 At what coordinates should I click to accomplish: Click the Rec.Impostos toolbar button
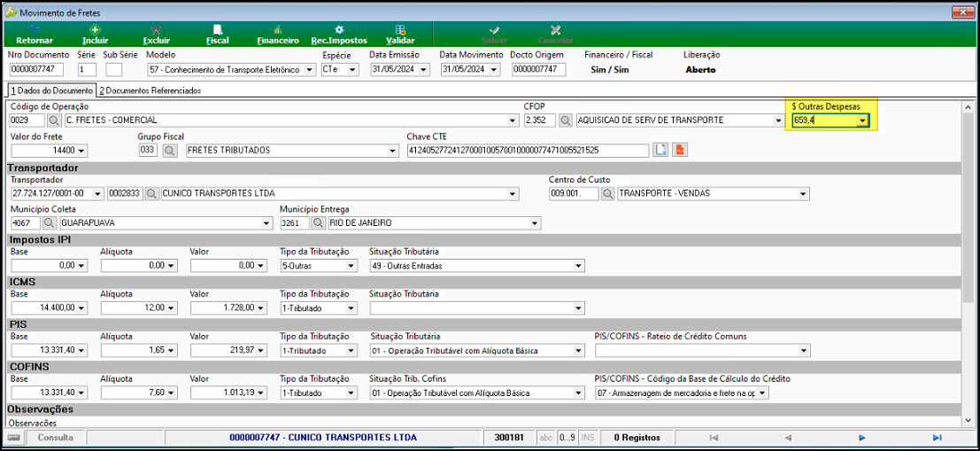coord(339,35)
